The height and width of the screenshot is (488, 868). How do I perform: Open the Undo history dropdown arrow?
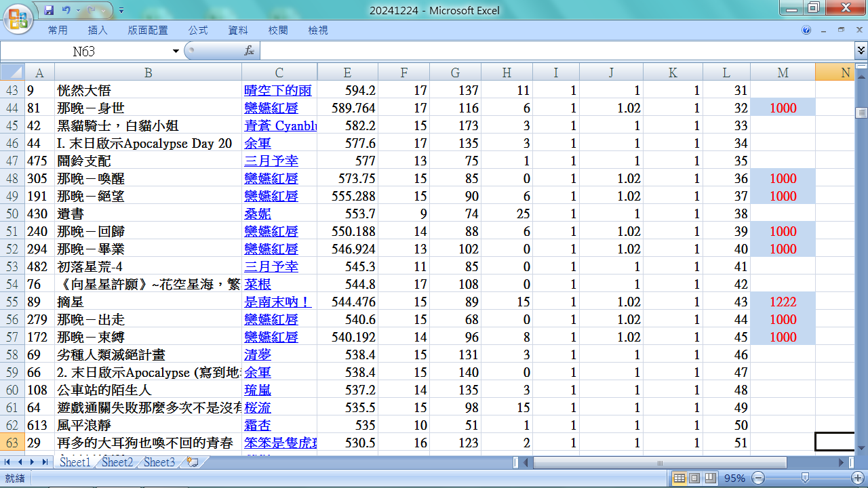pos(78,11)
